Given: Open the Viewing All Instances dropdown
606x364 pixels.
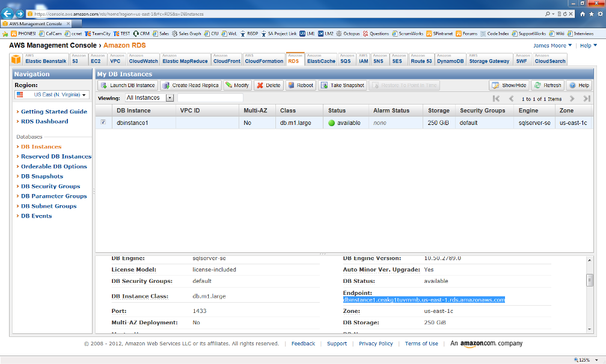Looking at the screenshot, I should tap(150, 98).
